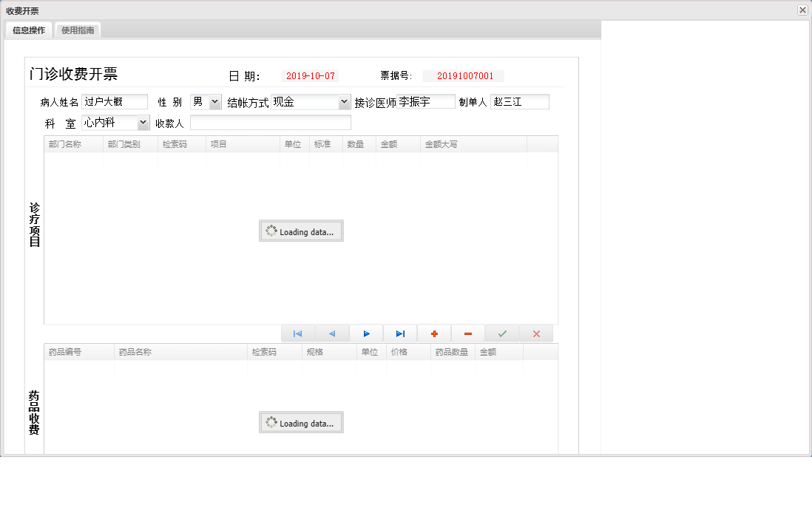Viewport: 812px width, 519px height.
Task: Cancel edit with red X icon
Action: coord(536,333)
